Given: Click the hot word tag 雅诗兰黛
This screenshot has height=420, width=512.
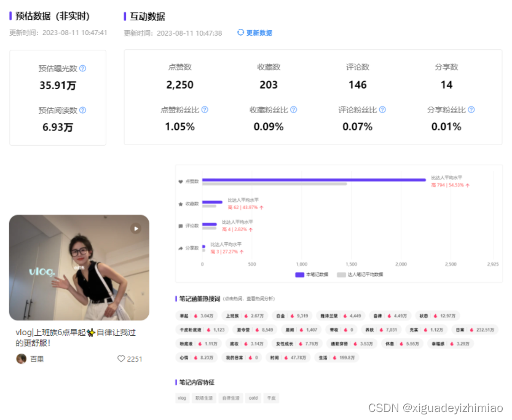Looking at the screenshot, I should point(341,316).
